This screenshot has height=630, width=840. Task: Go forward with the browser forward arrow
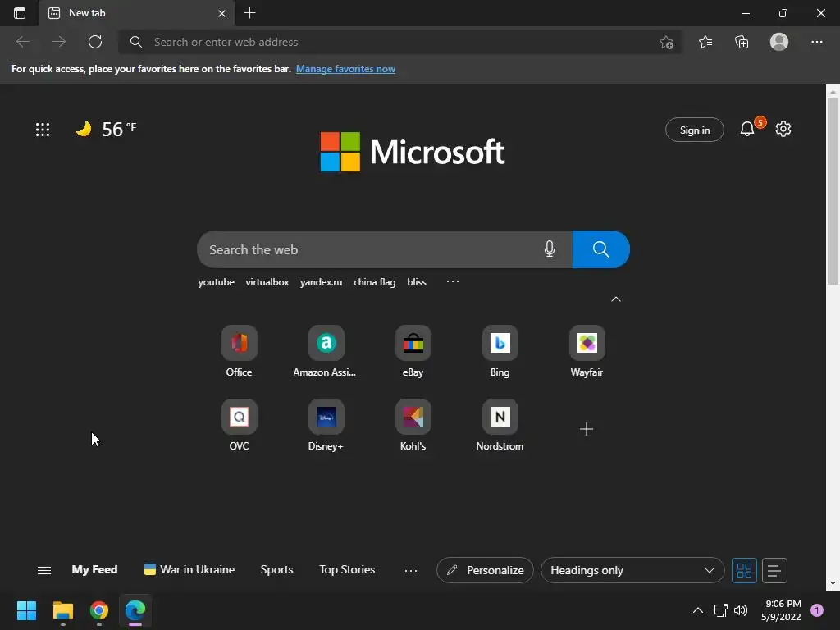pos(59,42)
